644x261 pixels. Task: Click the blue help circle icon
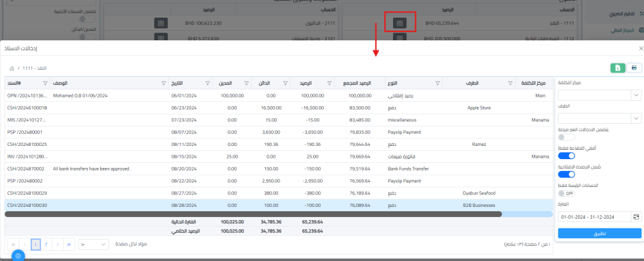tap(18, 255)
